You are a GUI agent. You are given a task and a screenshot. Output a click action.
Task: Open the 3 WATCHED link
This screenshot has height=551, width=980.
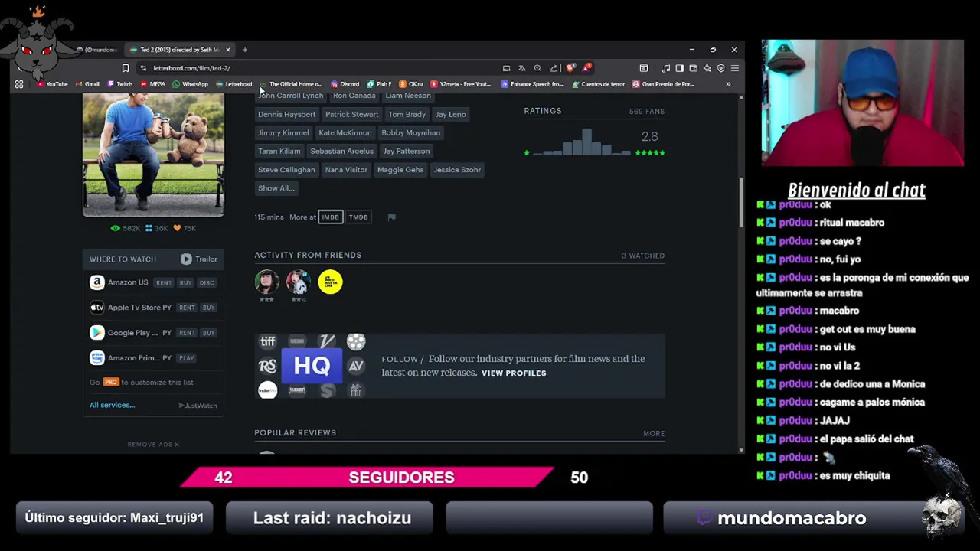(643, 256)
